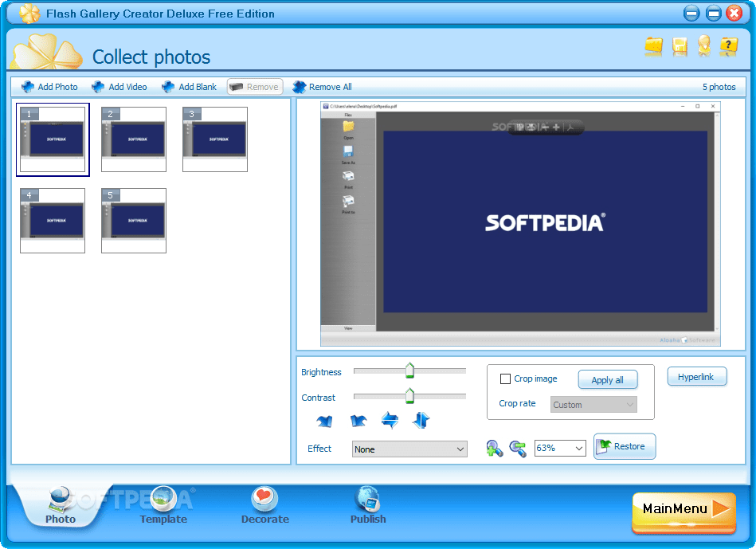Click the save project floppy icon
The height and width of the screenshot is (549, 756).
pyautogui.click(x=680, y=47)
